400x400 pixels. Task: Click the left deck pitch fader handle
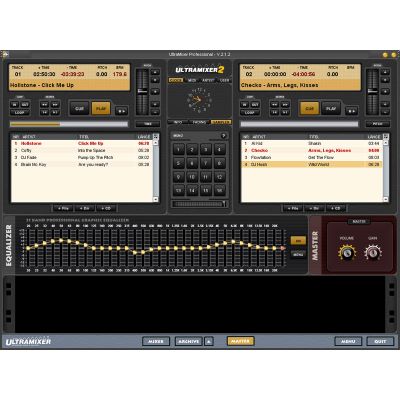(x=142, y=91)
